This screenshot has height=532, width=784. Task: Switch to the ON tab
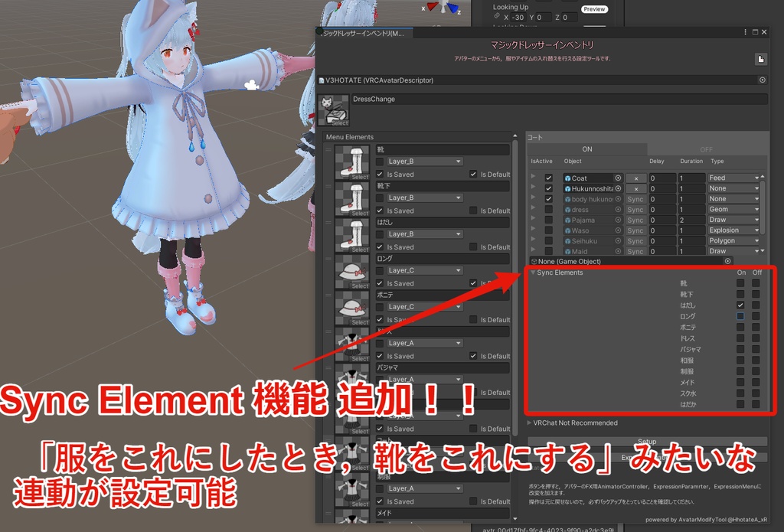pyautogui.click(x=587, y=149)
